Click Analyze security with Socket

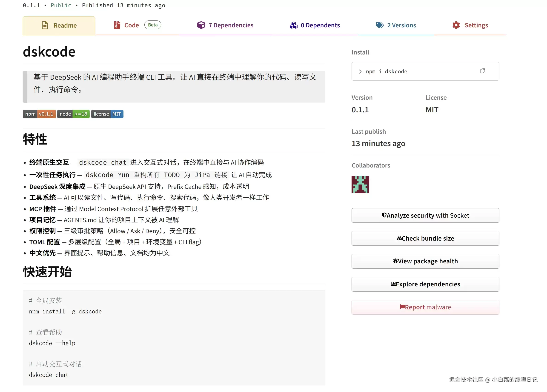(425, 215)
